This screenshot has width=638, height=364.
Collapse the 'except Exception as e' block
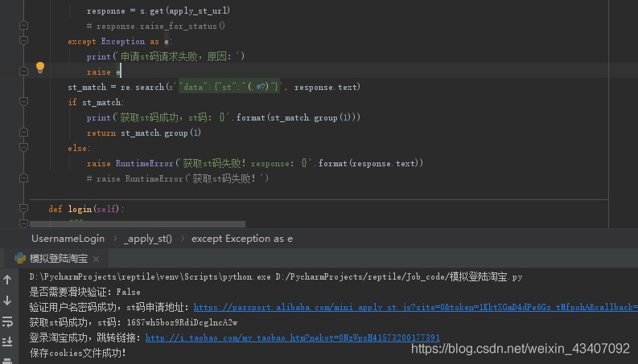pos(23,41)
